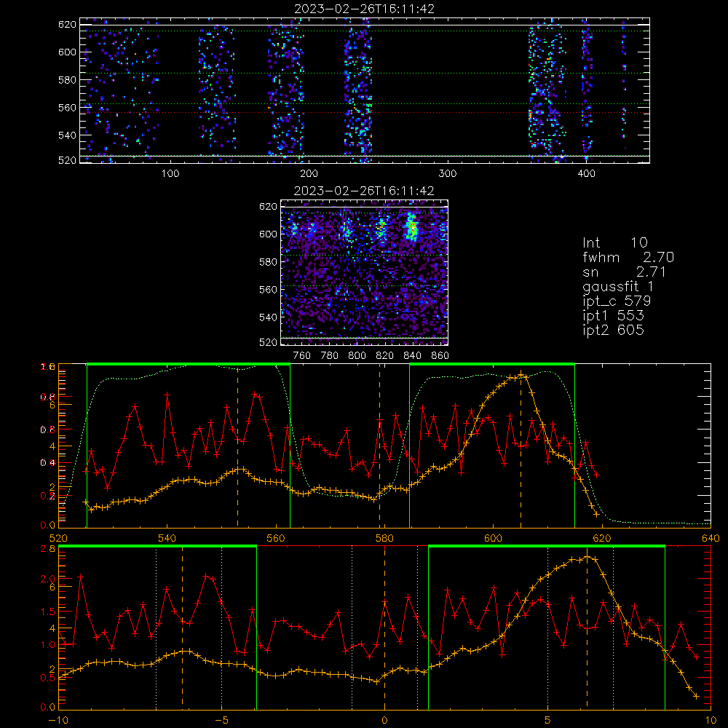Click x-axis label 560 on third plot
This screenshot has width=728, height=728.
pos(276,539)
